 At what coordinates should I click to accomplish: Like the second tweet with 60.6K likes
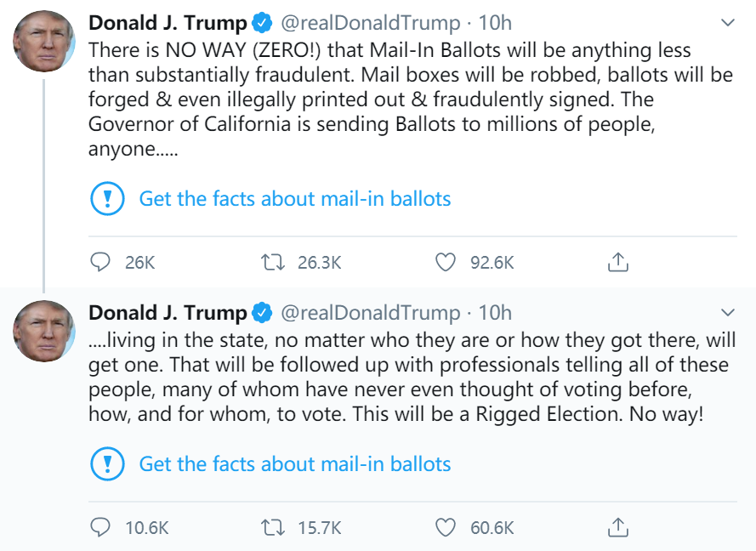click(446, 527)
